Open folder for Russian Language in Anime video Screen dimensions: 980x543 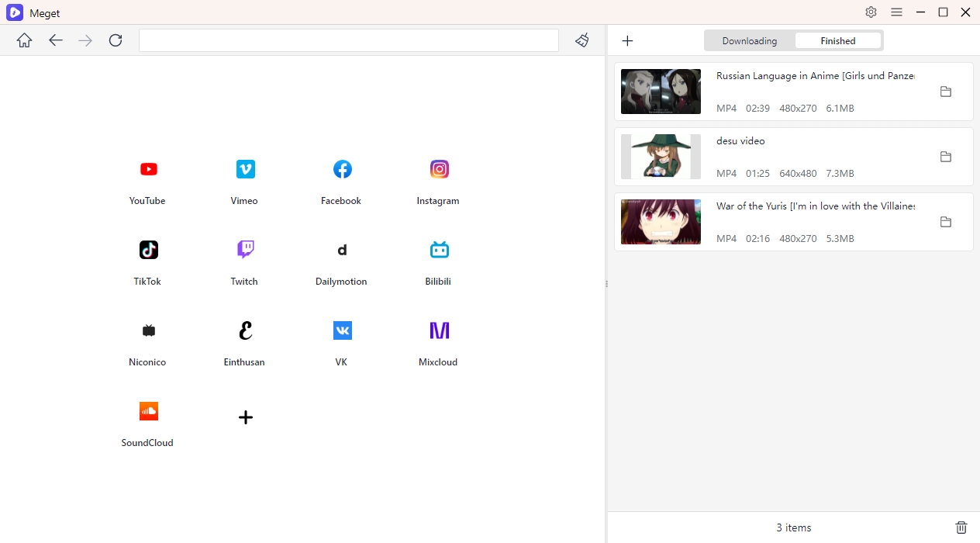tap(945, 92)
